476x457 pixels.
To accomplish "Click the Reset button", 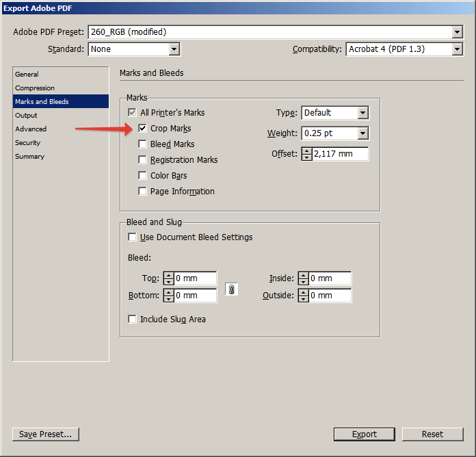I will pos(433,434).
